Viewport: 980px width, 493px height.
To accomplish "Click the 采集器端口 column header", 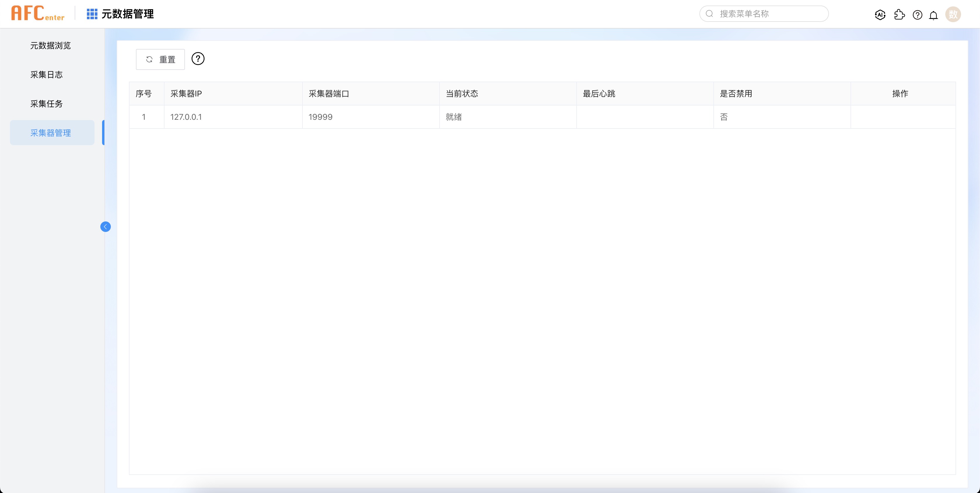I will [329, 94].
